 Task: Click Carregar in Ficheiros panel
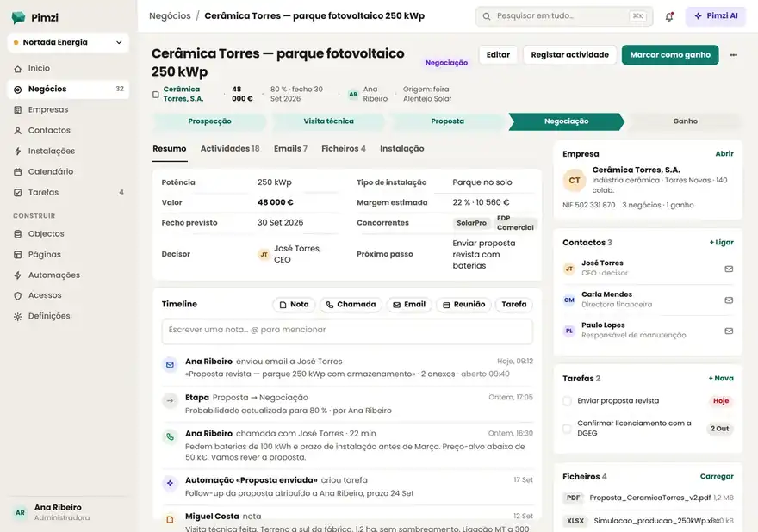click(x=717, y=476)
